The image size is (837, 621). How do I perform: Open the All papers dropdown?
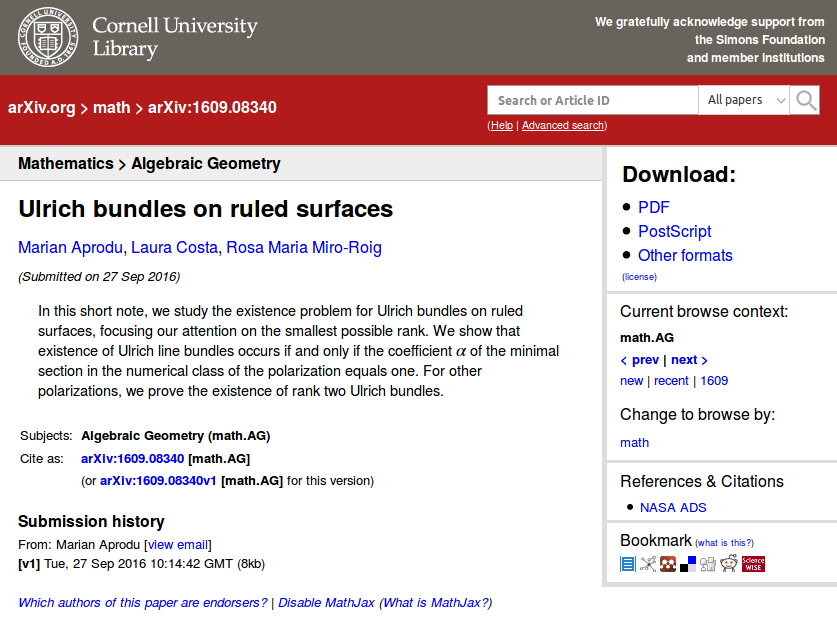(744, 100)
